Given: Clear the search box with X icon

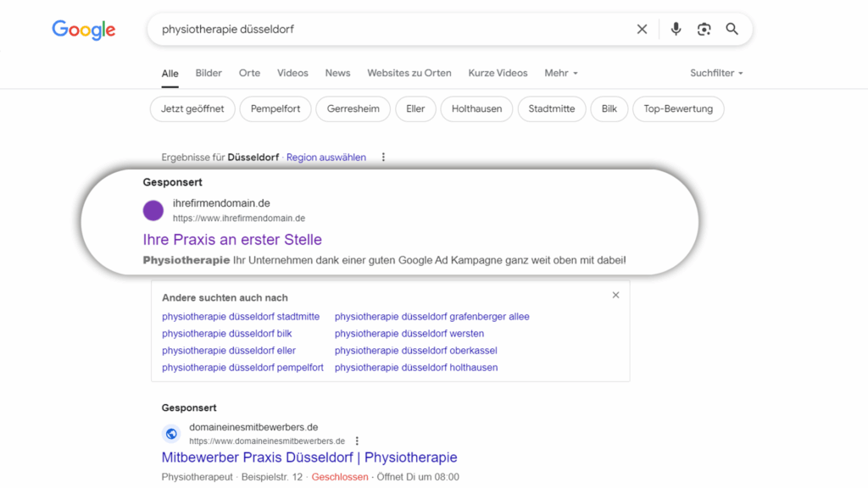Looking at the screenshot, I should [642, 30].
